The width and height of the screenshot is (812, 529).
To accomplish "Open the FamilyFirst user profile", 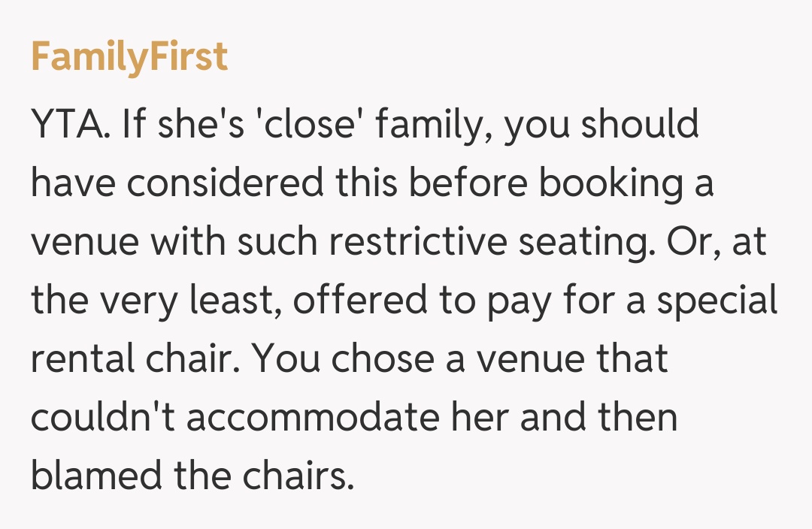I will click(129, 57).
